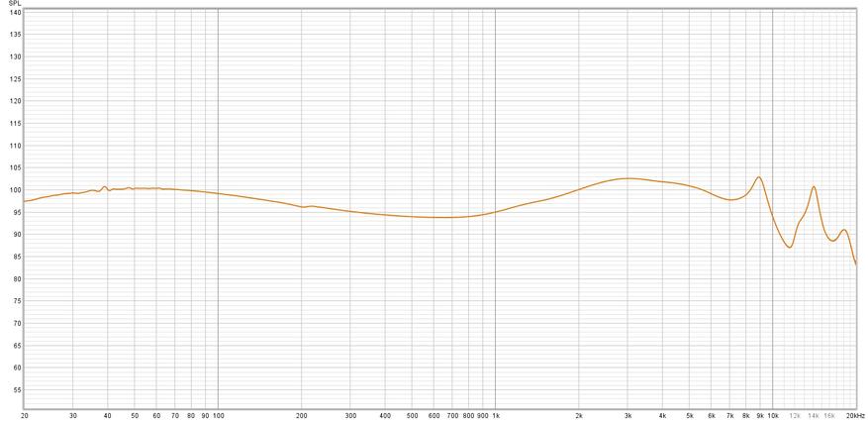868x422 pixels.
Task: Select the 30 Hz frequency axis label
Action: point(73,415)
